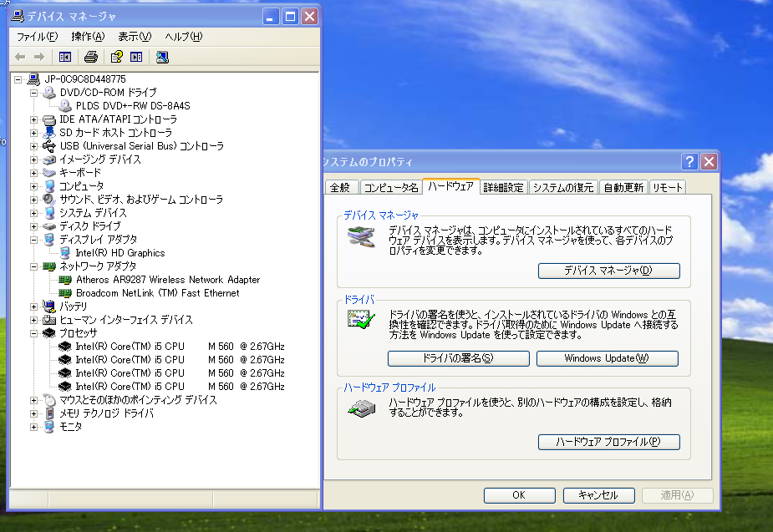Click the ディスク ドライブ icon
Viewport: 773px width, 532px height.
[49, 226]
